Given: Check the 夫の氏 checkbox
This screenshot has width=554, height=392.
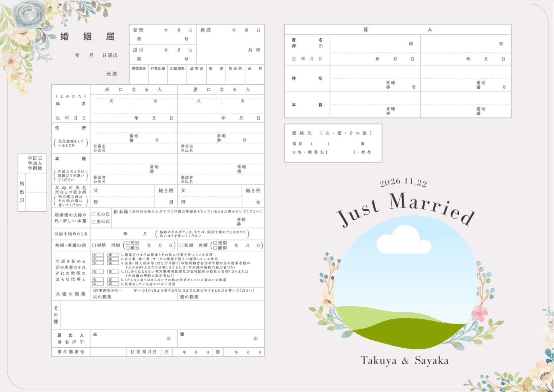Looking at the screenshot, I should (x=94, y=214).
